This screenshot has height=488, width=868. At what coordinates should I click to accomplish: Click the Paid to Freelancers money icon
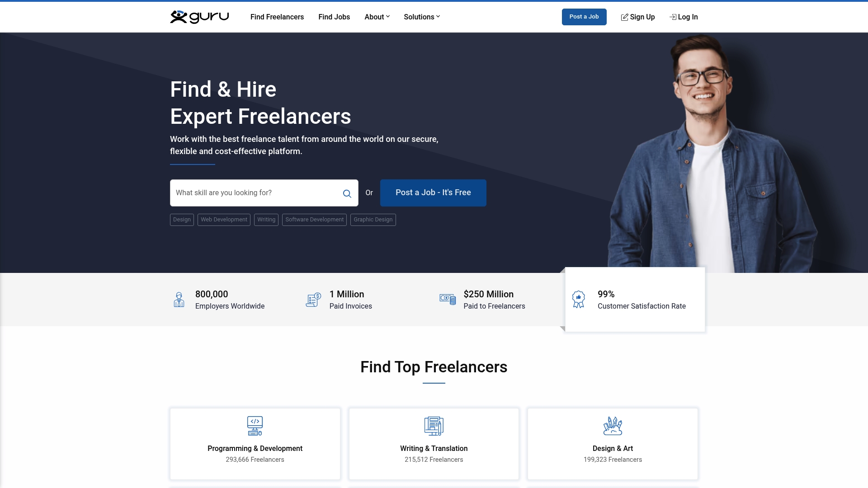448,299
